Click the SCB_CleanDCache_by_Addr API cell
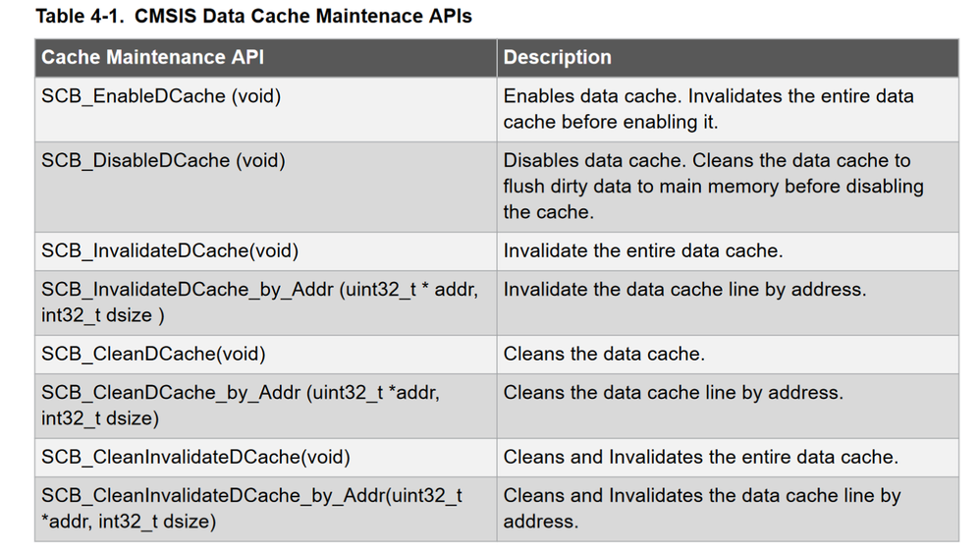This screenshot has width=980, height=552. click(241, 405)
